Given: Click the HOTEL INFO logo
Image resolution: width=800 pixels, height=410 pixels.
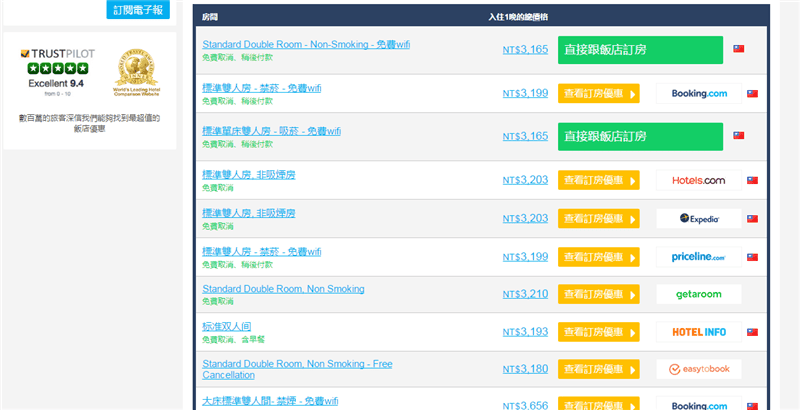Looking at the screenshot, I should coord(699,332).
